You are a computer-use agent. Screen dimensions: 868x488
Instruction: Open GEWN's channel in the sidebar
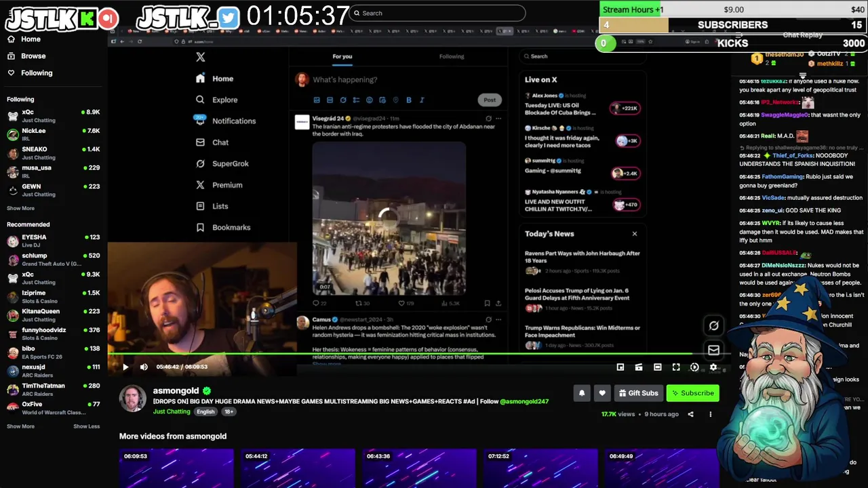pyautogui.click(x=54, y=190)
